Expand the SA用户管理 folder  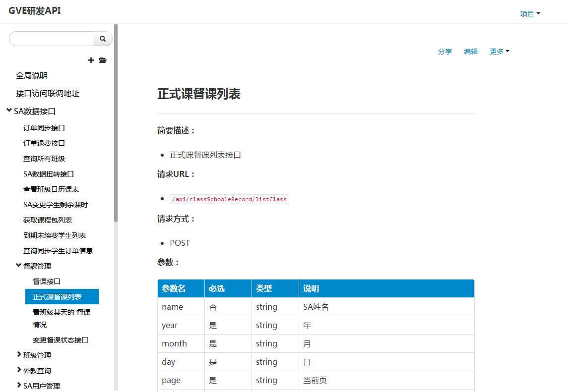[19, 386]
